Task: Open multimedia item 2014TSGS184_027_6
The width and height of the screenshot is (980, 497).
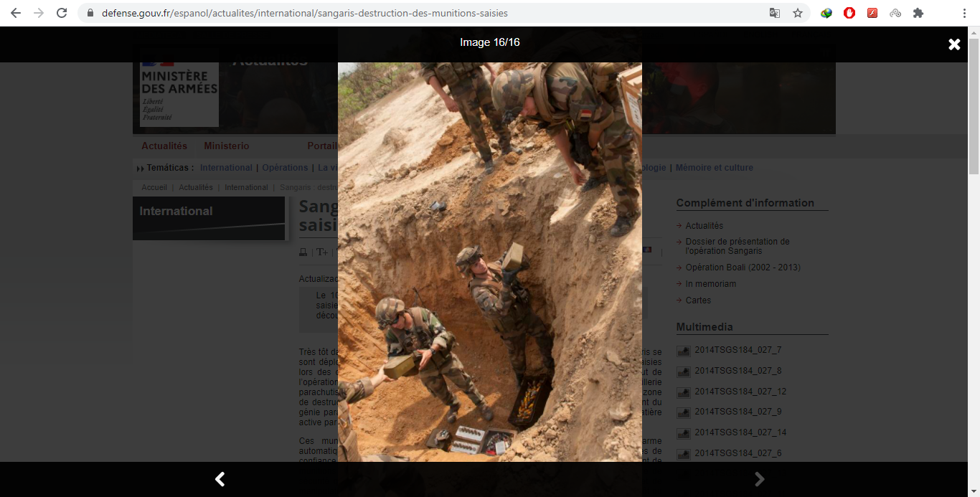Action: (x=738, y=453)
